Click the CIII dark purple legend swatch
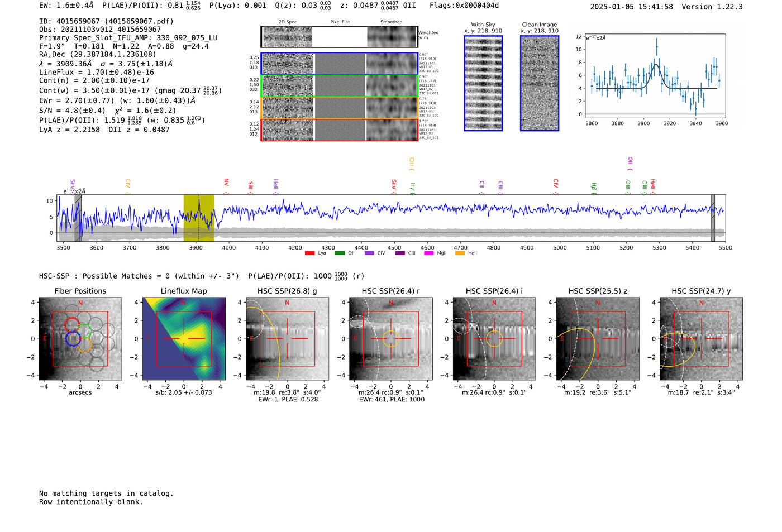Viewport: 782px width, 532px height. tap(400, 253)
